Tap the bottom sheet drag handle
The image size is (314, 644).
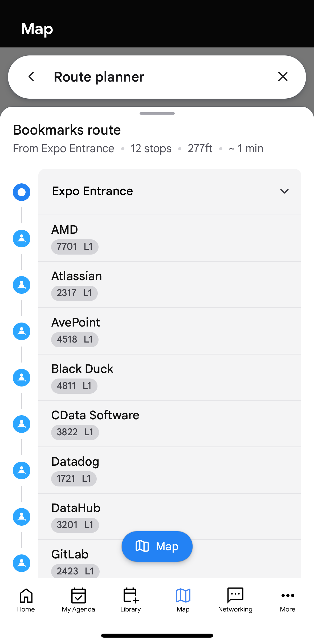coord(157,114)
